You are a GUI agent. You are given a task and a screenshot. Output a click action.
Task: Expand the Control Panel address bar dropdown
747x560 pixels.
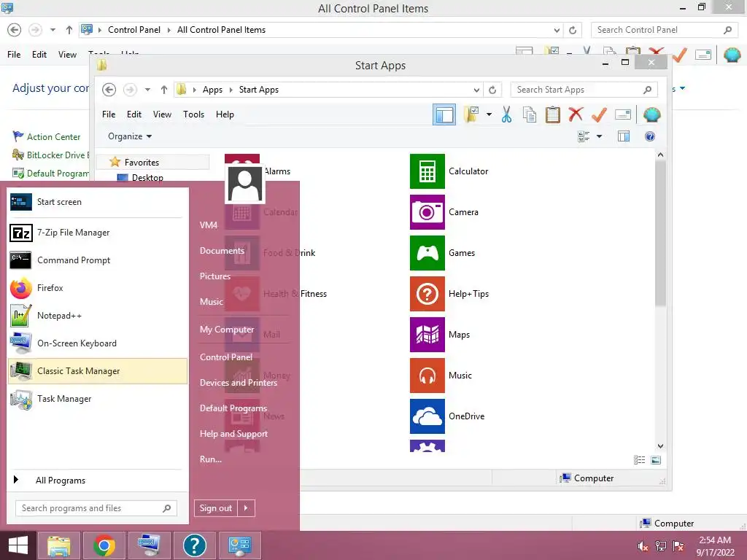coord(557,30)
